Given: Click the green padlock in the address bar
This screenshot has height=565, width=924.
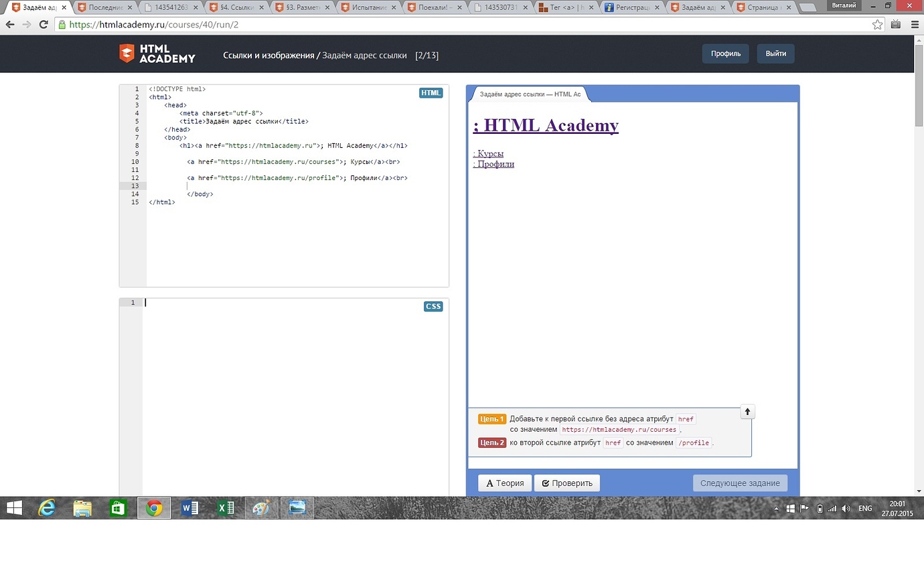Looking at the screenshot, I should pos(62,24).
